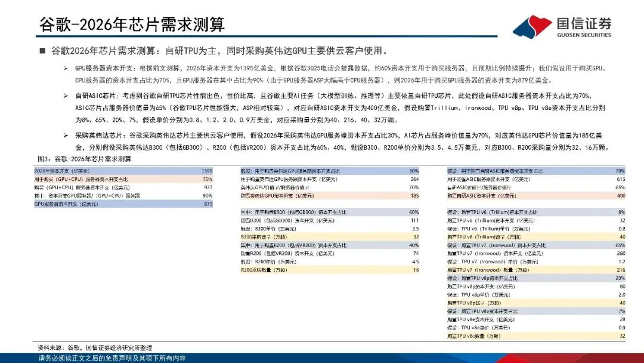The image size is (644, 363).
Task: Click the arrow bullet before GPU服务器资本开支 paragraph
Action: [x=66, y=68]
